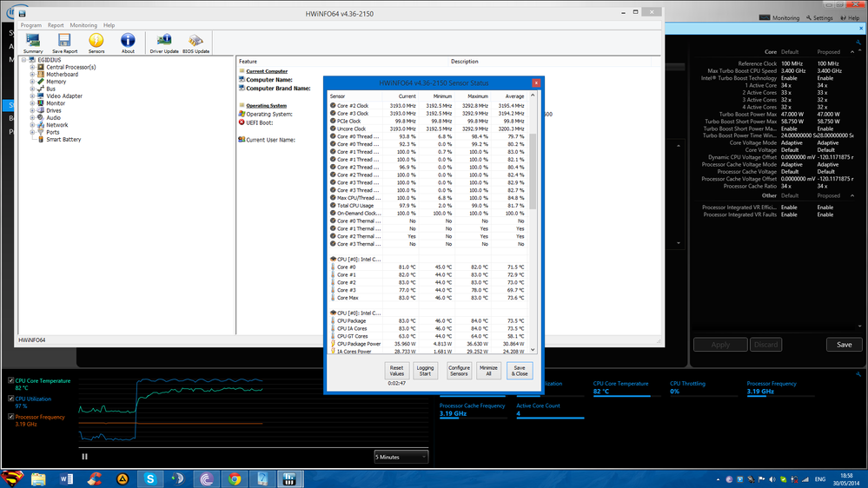Collapse the Core section chevron

pos(852,51)
